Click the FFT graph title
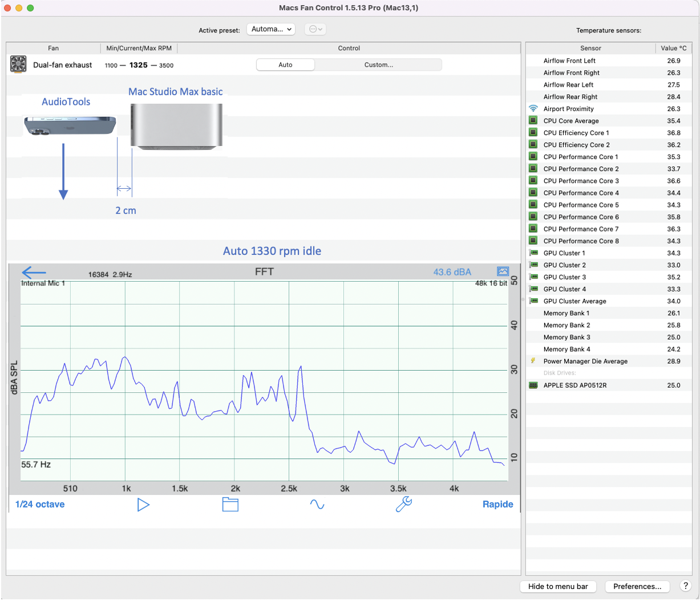Screen dimensions: 700x601 (264, 271)
